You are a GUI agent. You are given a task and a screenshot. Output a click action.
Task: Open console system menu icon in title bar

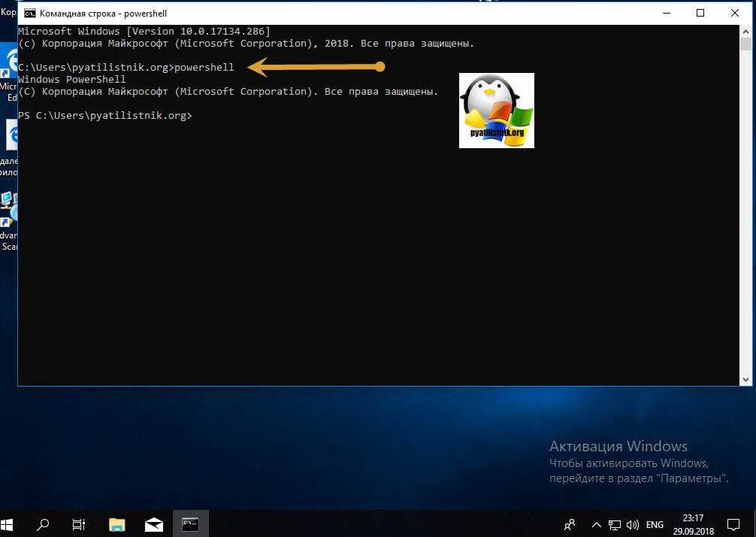point(29,13)
